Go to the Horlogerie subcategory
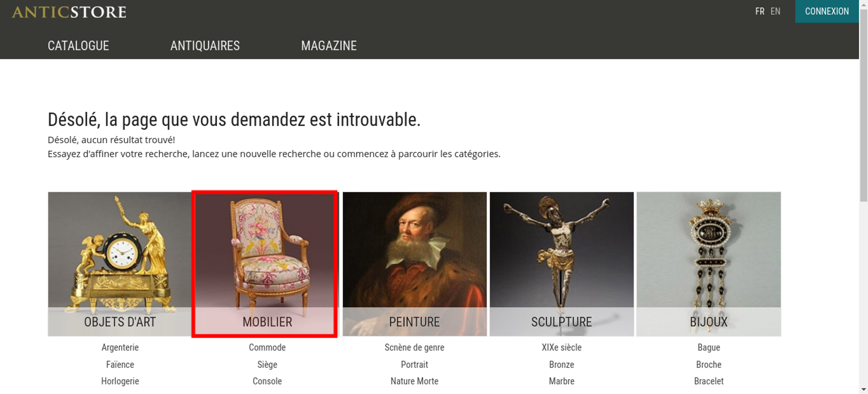The height and width of the screenshot is (394, 868). click(x=120, y=381)
